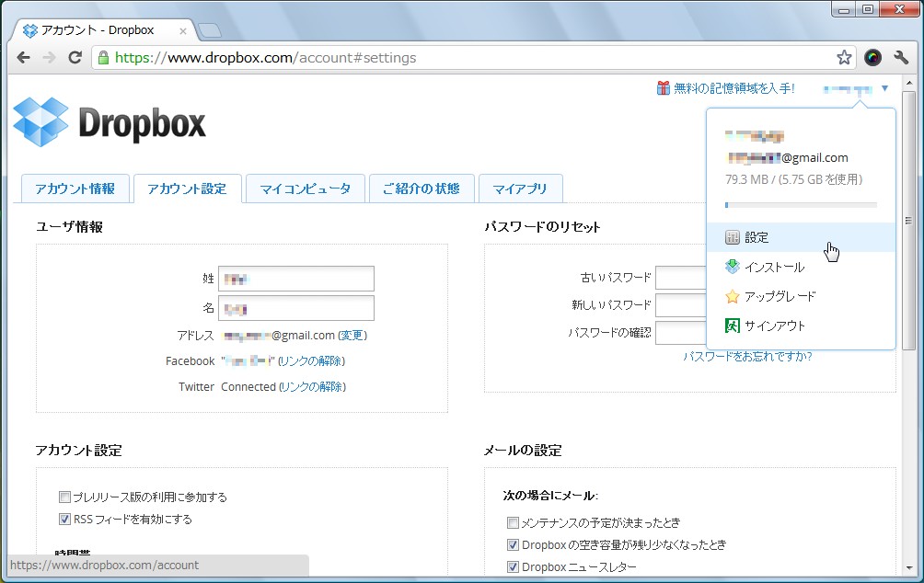Click the サインアウト exit icon
The width and height of the screenshot is (924, 583).
click(x=732, y=326)
